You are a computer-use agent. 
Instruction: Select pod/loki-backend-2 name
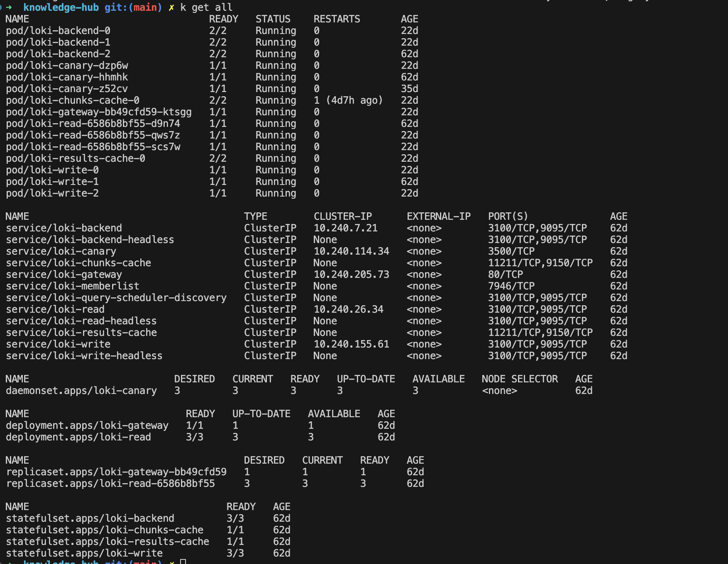(58, 54)
